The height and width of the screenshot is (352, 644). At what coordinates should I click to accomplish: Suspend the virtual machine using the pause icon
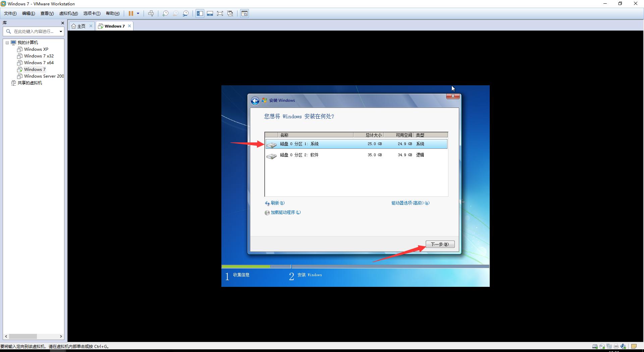(131, 13)
